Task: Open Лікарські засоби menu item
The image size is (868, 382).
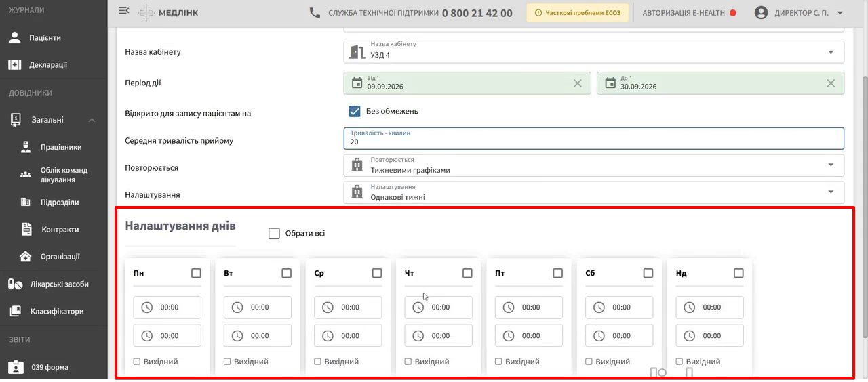Action: pos(59,284)
